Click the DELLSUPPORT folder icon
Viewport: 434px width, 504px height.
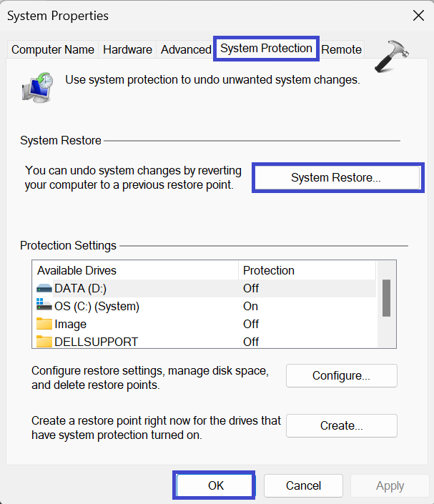pos(44,341)
